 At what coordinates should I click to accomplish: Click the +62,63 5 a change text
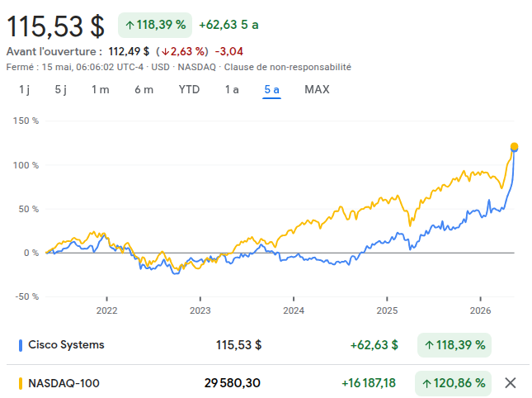tap(228, 25)
